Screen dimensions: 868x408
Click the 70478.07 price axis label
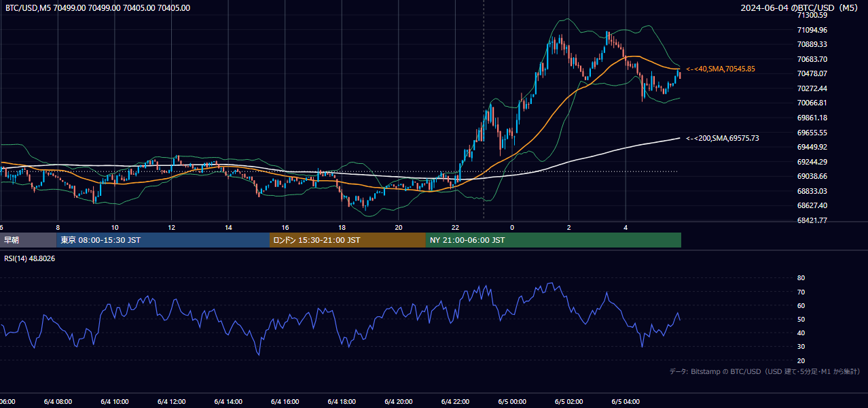point(812,73)
